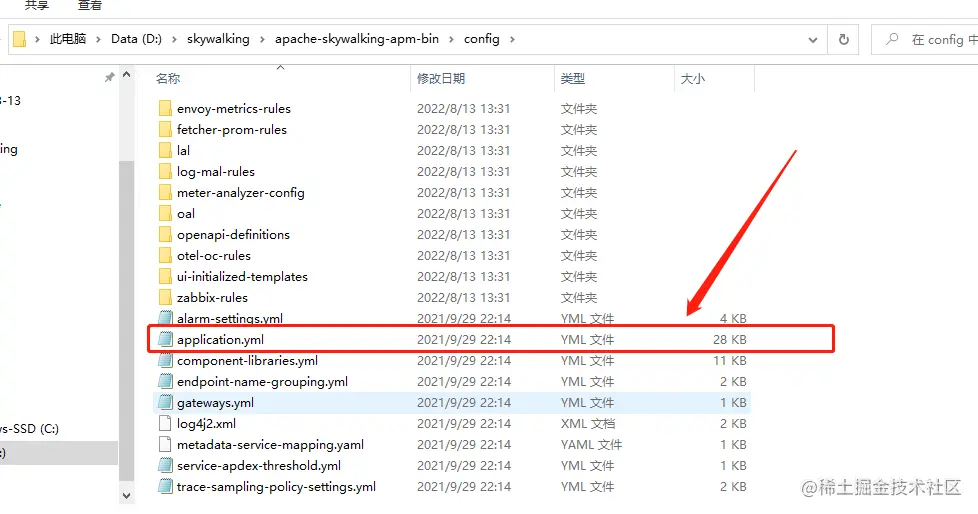This screenshot has height=514, width=978.
Task: Click the folder icon in address bar
Action: [20, 39]
